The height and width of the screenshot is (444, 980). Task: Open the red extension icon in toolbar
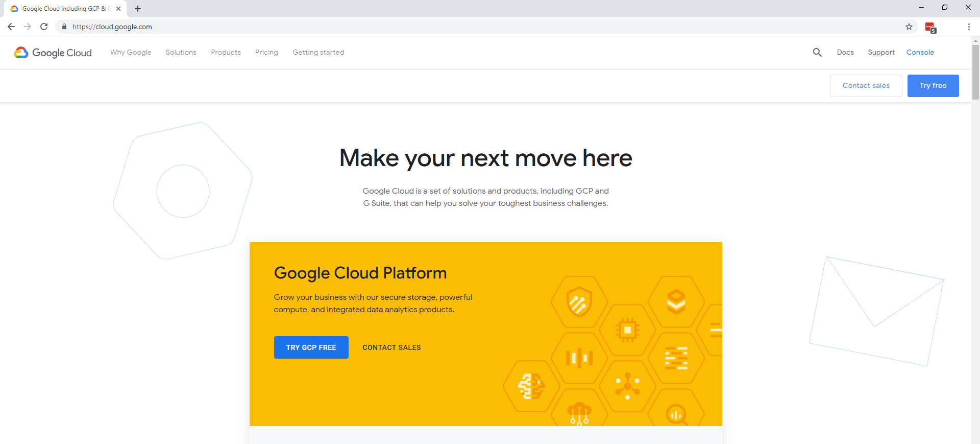pyautogui.click(x=930, y=28)
